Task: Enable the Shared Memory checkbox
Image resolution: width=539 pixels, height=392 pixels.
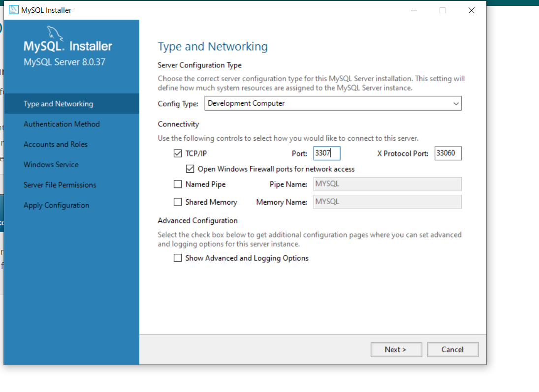Action: 178,202
